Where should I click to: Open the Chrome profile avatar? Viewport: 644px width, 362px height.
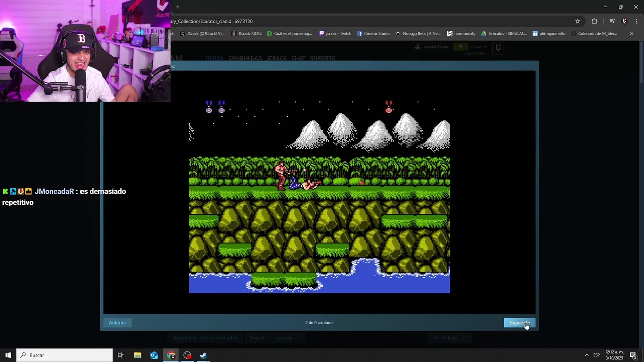coord(624,21)
